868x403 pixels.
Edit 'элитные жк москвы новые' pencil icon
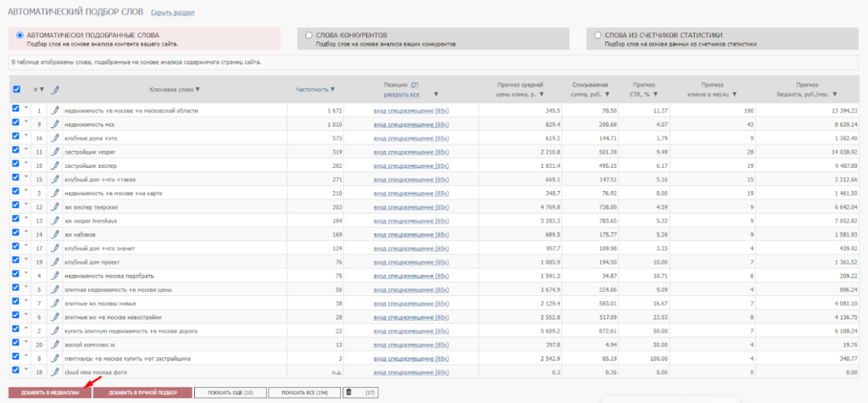55,304
